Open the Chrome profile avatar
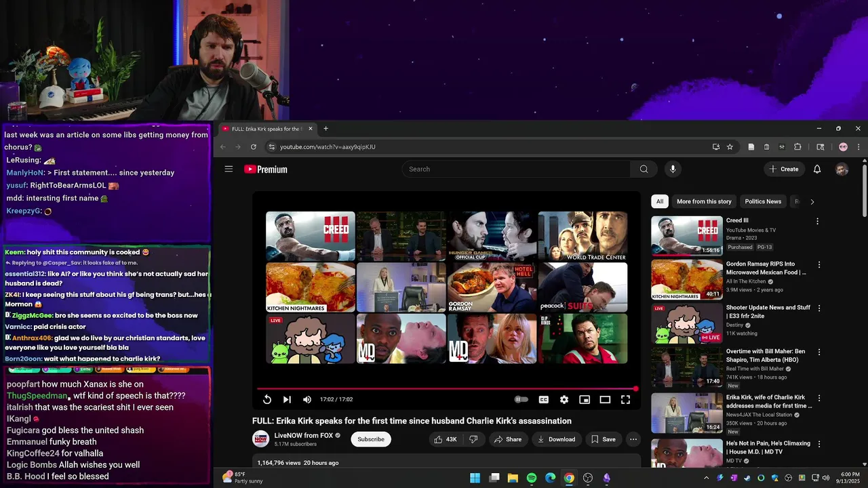 coord(843,146)
